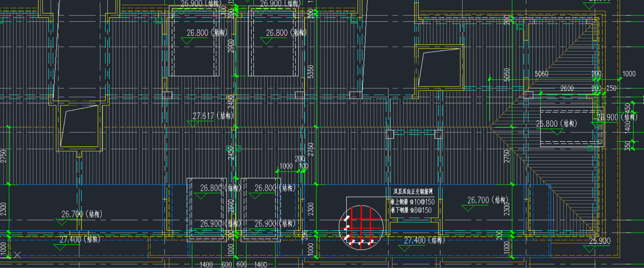Image resolution: width=644 pixels, height=268 pixels.
Task: Select the 350 dimension text
Action: (x=628, y=146)
